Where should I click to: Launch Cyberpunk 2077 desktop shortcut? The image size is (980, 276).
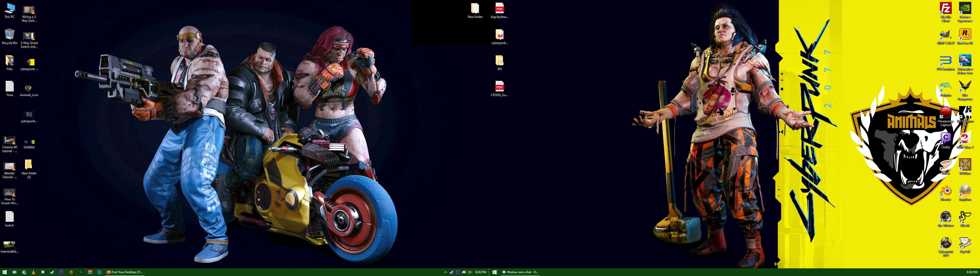(946, 247)
